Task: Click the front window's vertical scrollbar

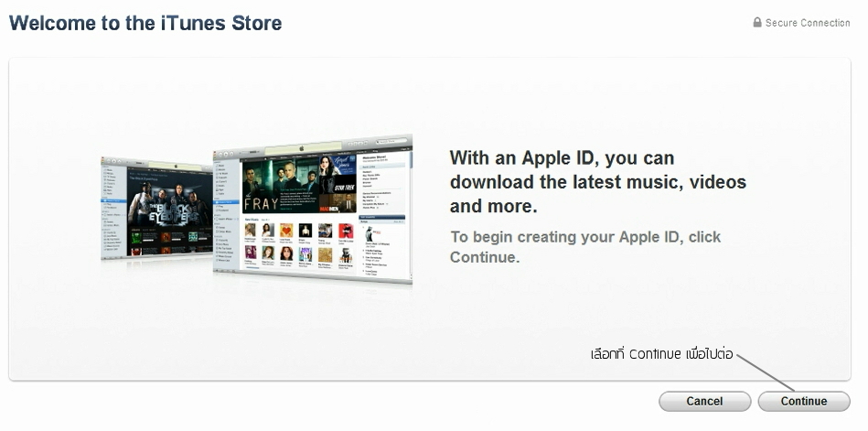Action: tap(412, 216)
